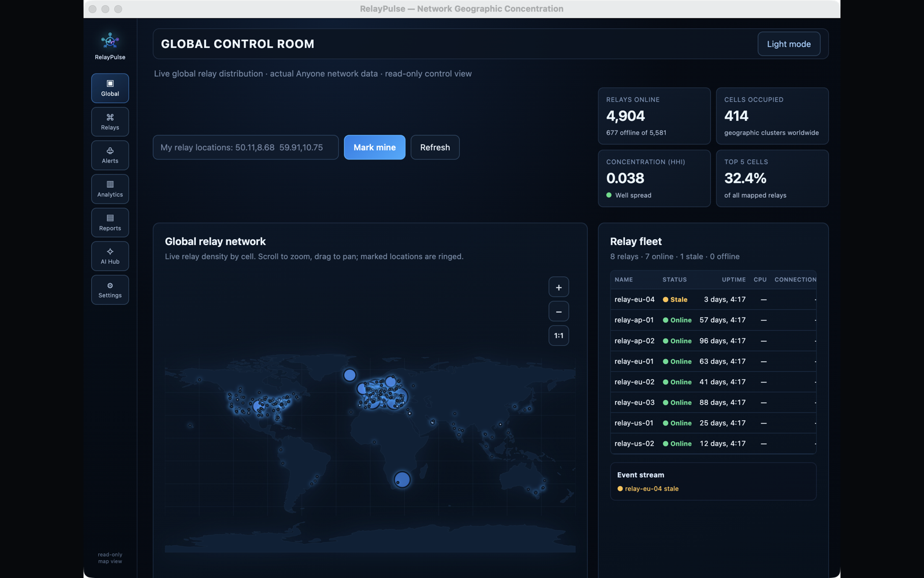The height and width of the screenshot is (578, 924).
Task: Open Settings from the sidebar
Action: tap(110, 290)
